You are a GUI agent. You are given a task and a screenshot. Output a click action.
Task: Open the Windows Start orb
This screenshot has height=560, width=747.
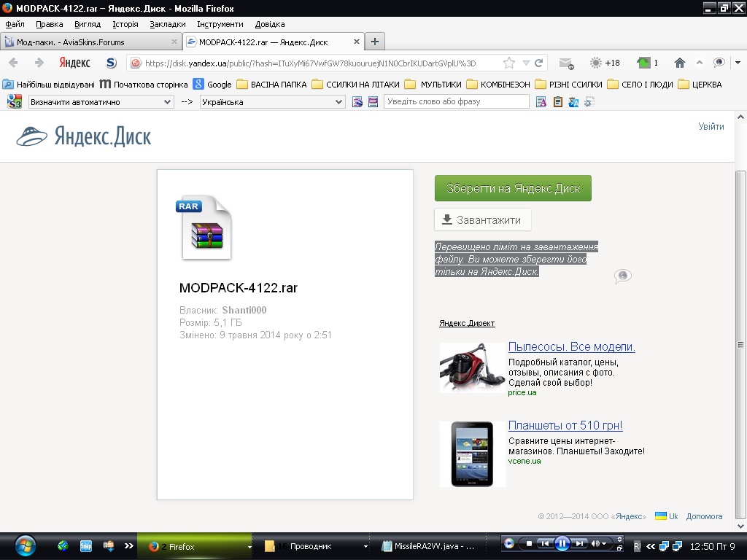tap(25, 545)
